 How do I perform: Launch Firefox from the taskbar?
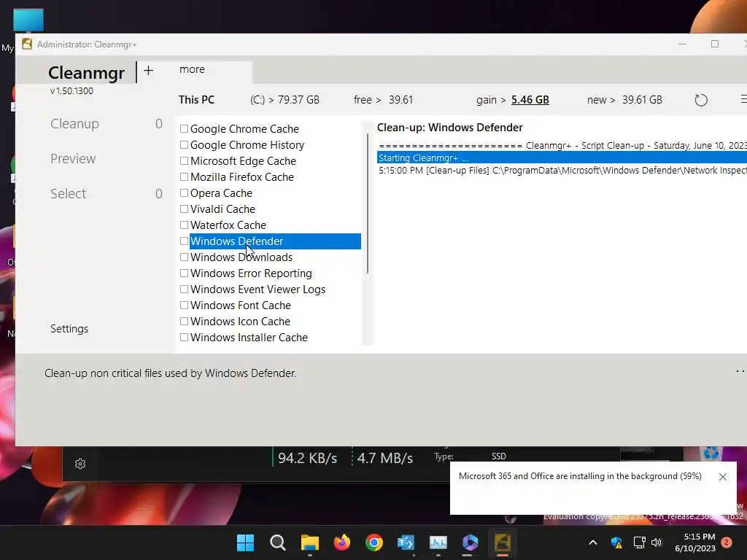(x=341, y=542)
